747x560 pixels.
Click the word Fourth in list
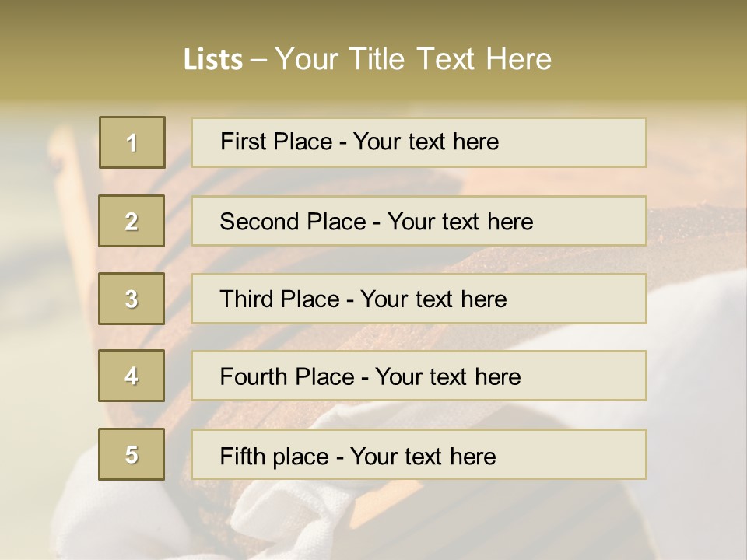(254, 377)
